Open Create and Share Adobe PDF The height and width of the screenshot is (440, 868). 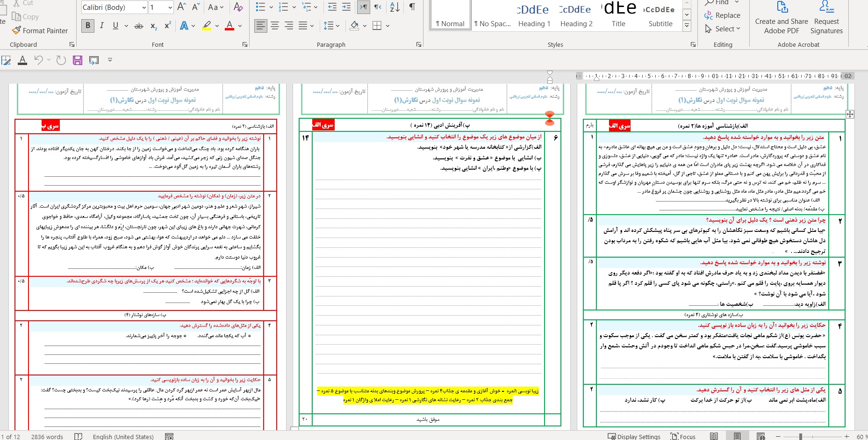[781, 19]
